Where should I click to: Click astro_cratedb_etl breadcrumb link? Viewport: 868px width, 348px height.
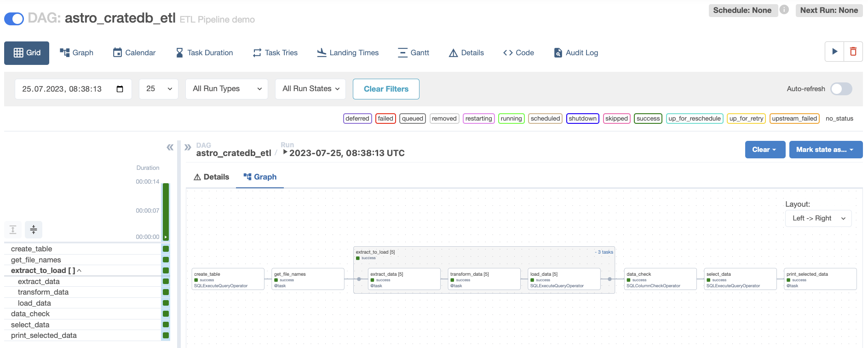234,153
